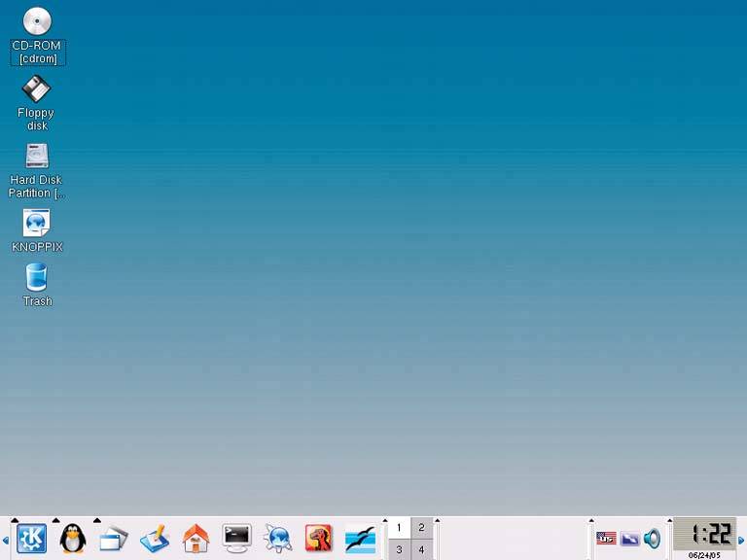
Task: Switch to virtual desktop 4
Action: (421, 549)
